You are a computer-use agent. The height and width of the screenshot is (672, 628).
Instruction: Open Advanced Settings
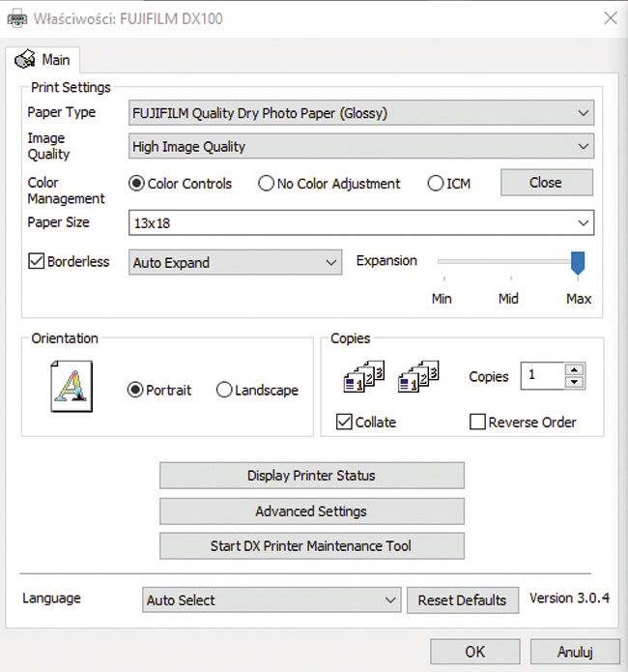point(311,511)
